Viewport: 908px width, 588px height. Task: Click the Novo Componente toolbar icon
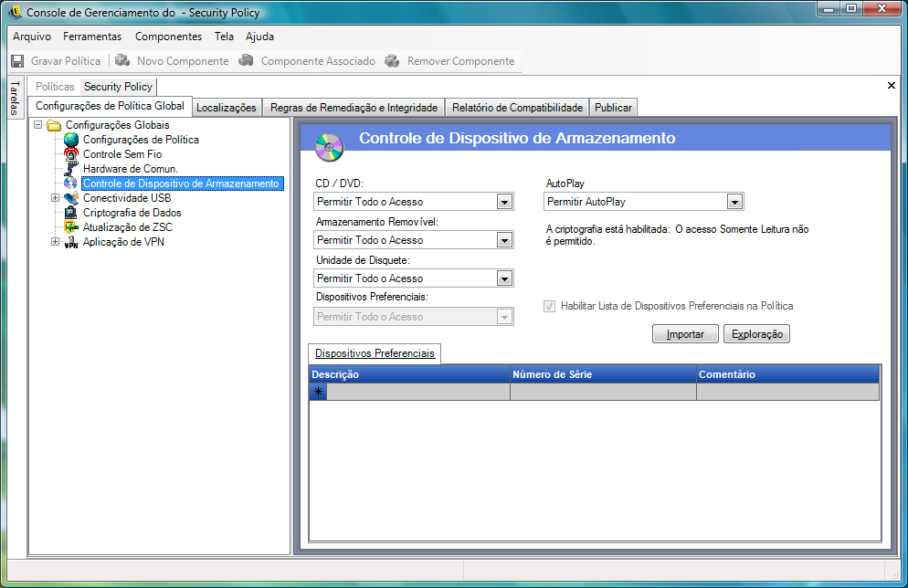pos(122,60)
